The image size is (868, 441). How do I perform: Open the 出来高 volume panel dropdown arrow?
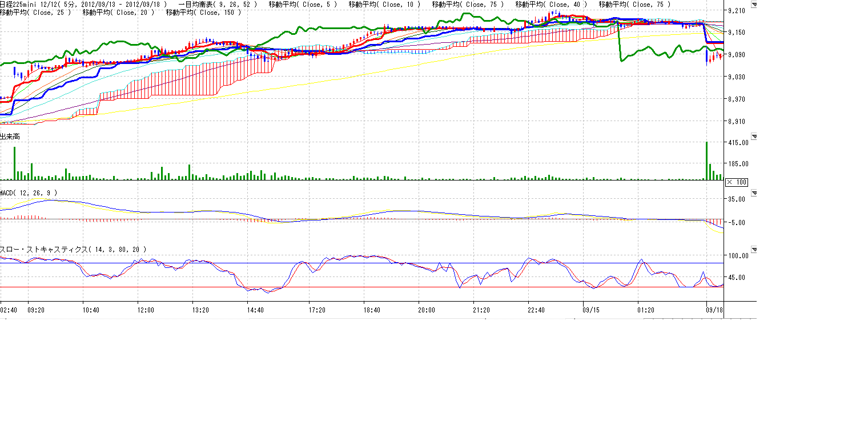(754, 137)
